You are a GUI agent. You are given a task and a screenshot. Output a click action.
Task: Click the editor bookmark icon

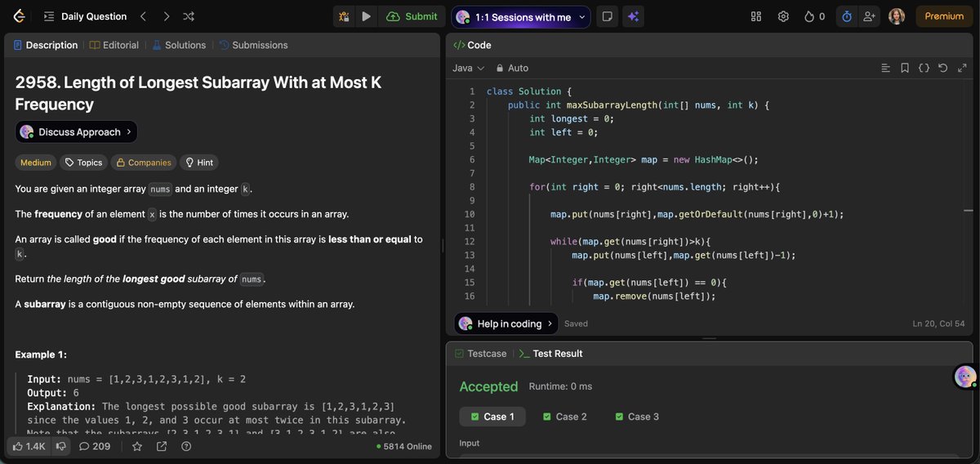(x=905, y=68)
